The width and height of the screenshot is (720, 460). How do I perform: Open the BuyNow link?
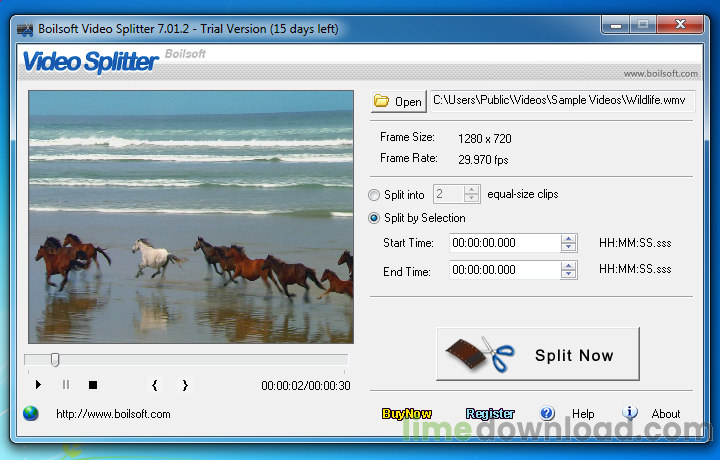(407, 414)
